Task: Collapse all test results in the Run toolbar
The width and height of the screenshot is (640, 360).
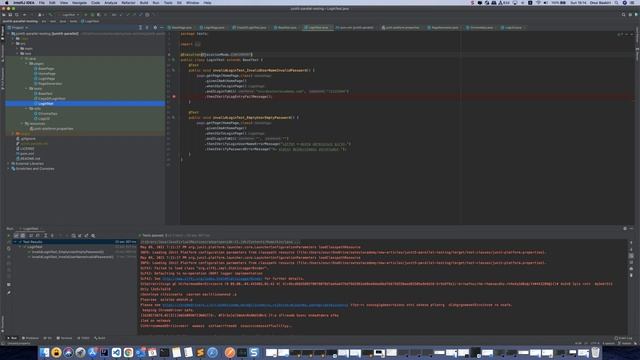Action: [52, 236]
